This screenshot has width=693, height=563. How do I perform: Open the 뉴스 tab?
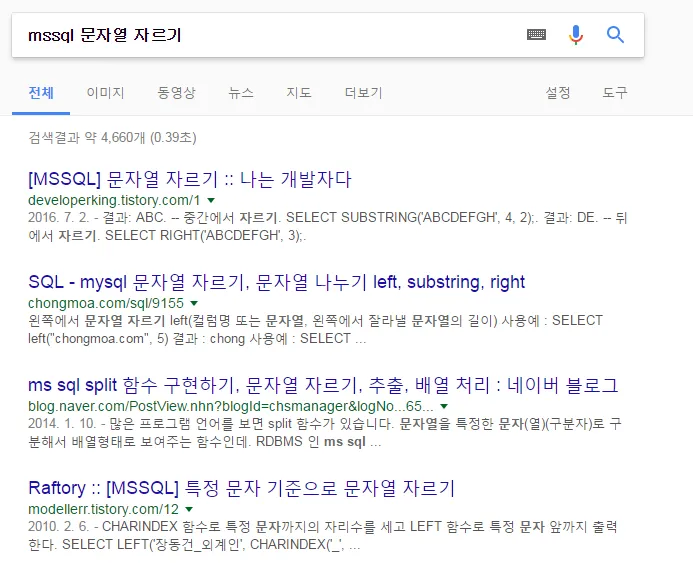pos(241,93)
